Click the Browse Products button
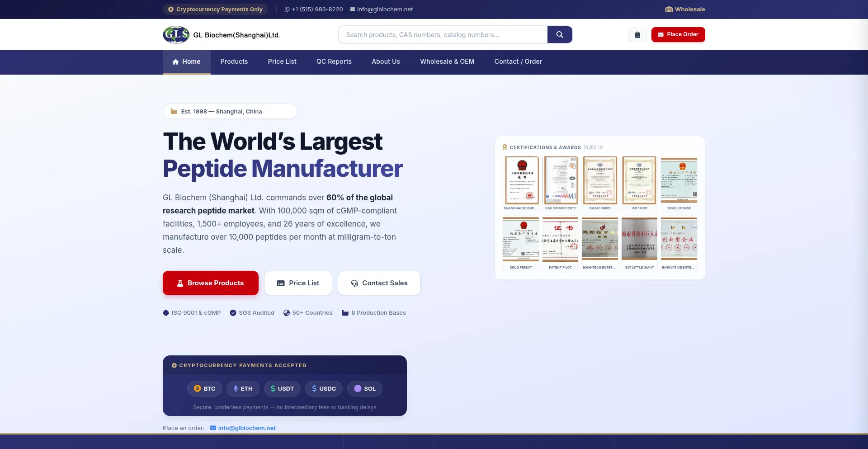 pos(211,283)
